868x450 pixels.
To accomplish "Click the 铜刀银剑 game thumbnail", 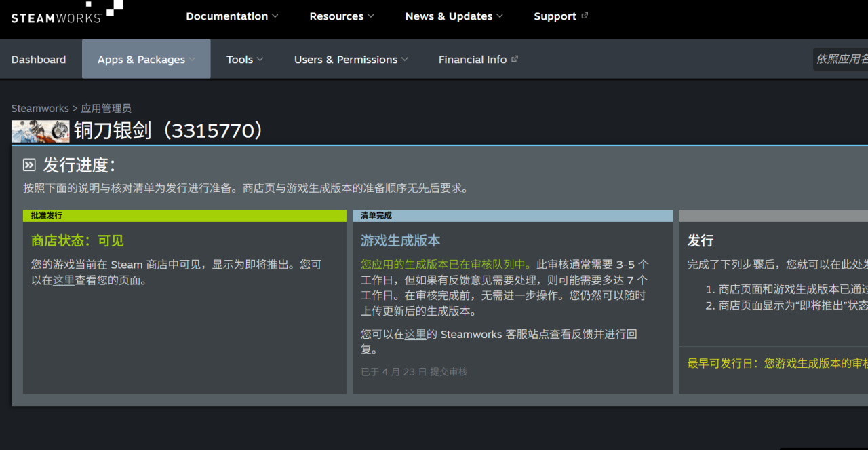I will (41, 131).
